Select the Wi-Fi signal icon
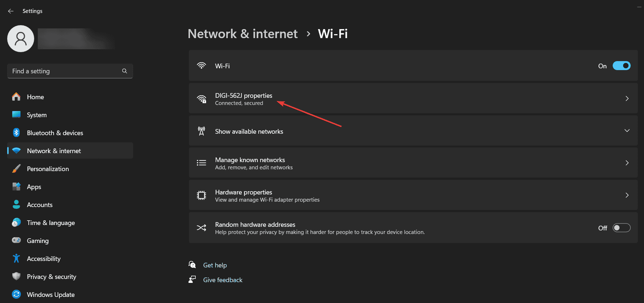 (201, 65)
